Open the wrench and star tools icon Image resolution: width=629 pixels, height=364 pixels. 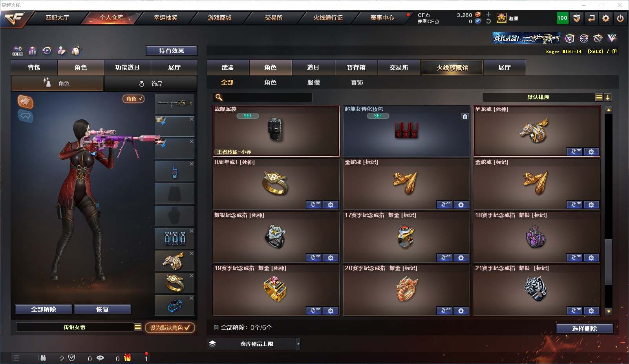[x=598, y=38]
